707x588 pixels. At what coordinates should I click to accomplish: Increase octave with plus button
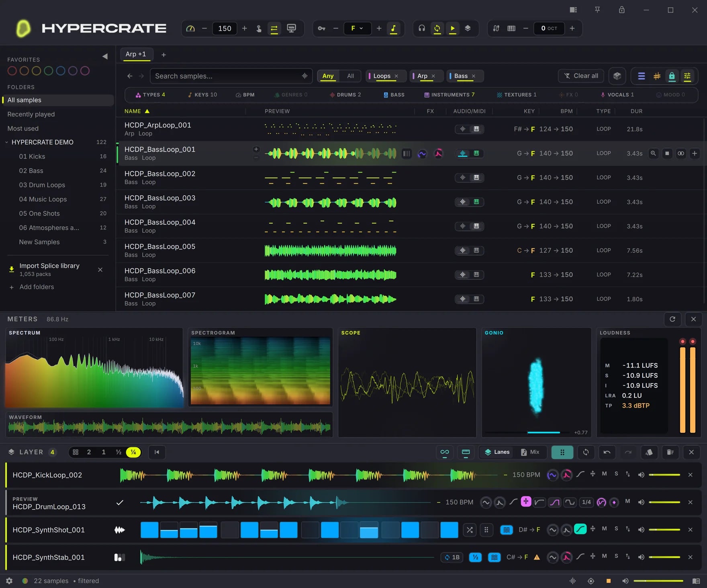[x=572, y=28]
